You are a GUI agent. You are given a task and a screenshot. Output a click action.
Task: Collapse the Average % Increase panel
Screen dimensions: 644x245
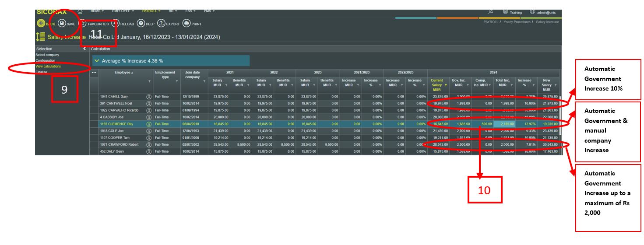tap(97, 61)
